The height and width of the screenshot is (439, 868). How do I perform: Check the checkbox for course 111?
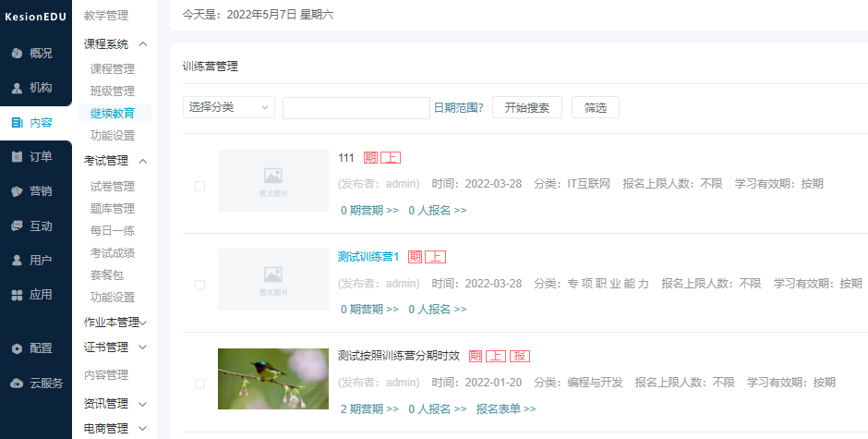pyautogui.click(x=199, y=186)
